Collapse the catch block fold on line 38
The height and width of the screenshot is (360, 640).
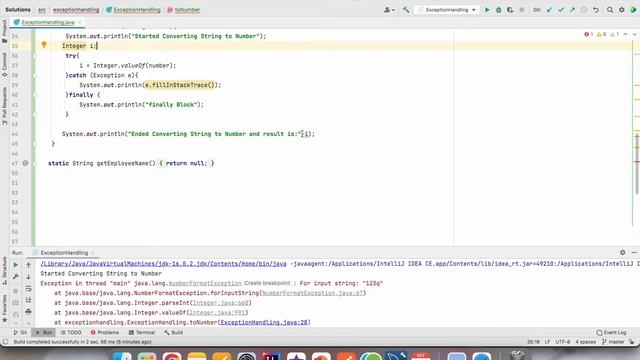35,75
